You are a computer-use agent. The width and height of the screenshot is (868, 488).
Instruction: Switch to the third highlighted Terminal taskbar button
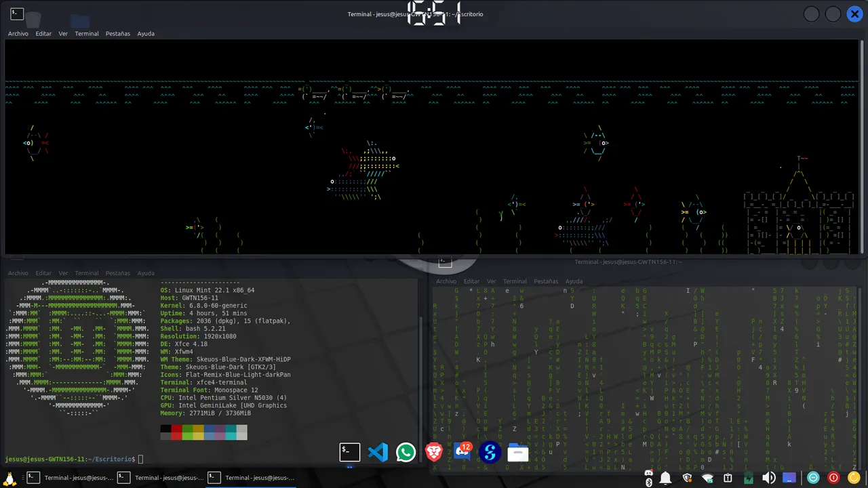pos(251,478)
